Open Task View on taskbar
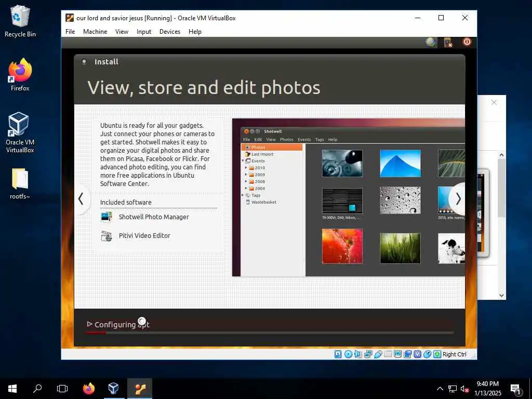 (x=62, y=389)
